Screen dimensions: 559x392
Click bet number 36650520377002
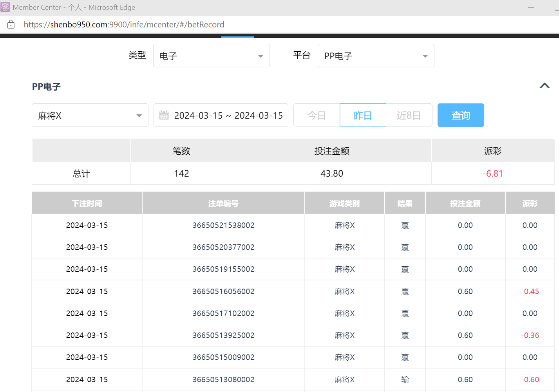point(223,247)
